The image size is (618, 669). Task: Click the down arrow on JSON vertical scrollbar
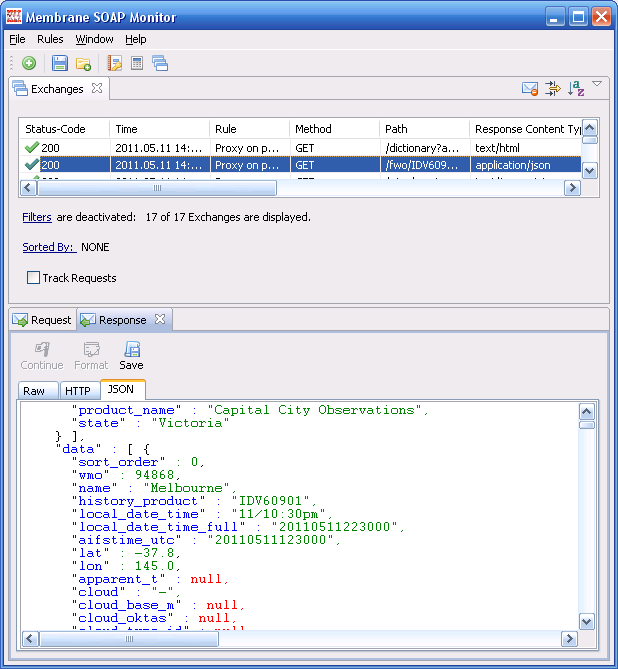[586, 622]
